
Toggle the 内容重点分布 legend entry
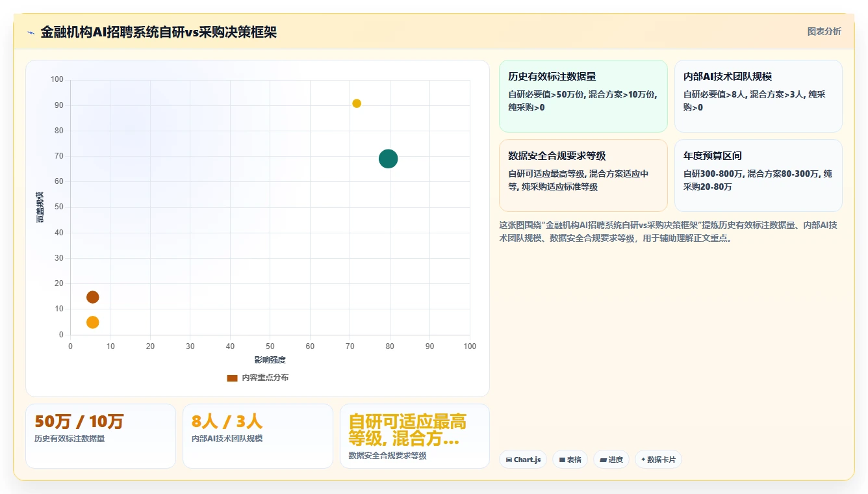click(257, 378)
